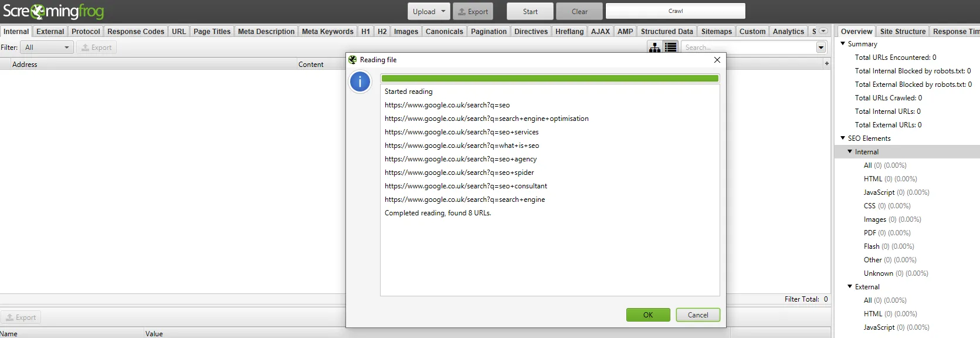
Task: Switch to tree view icon
Action: coord(655,48)
